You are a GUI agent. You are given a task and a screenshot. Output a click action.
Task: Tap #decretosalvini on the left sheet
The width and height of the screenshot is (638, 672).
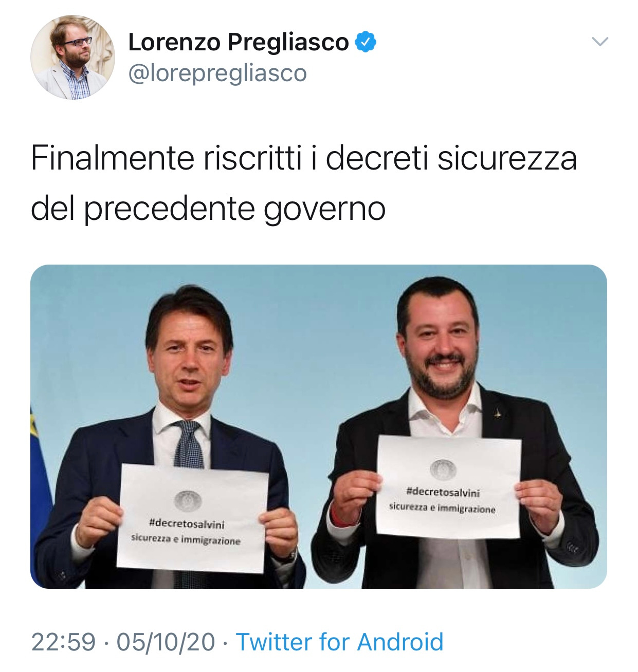click(x=186, y=524)
